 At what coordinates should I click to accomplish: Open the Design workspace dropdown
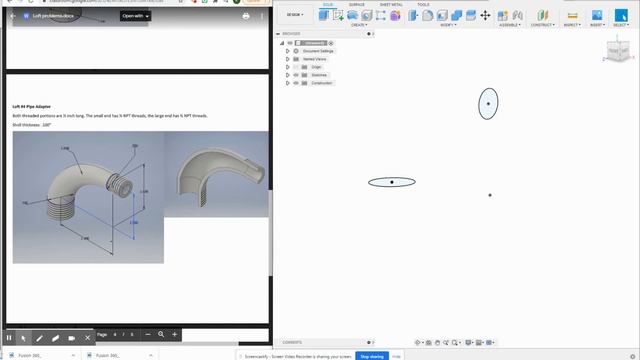pos(295,15)
